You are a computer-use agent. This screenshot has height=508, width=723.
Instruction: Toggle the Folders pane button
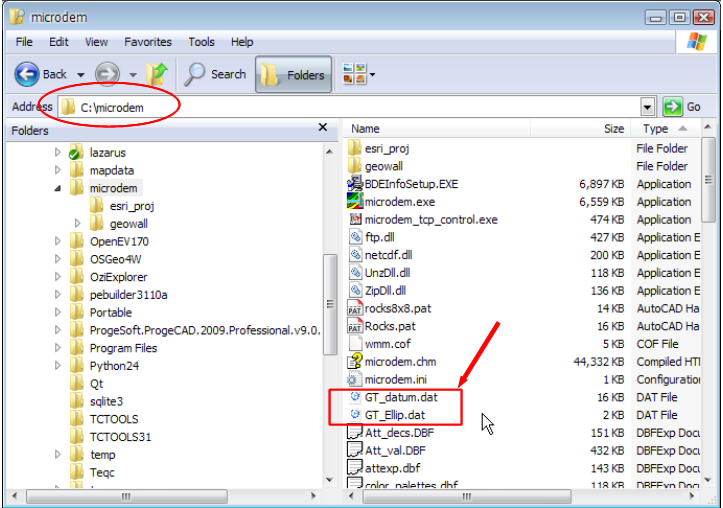click(294, 74)
